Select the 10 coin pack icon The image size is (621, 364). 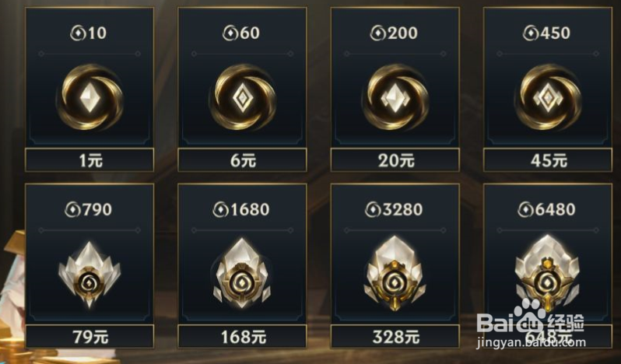pyautogui.click(x=90, y=97)
